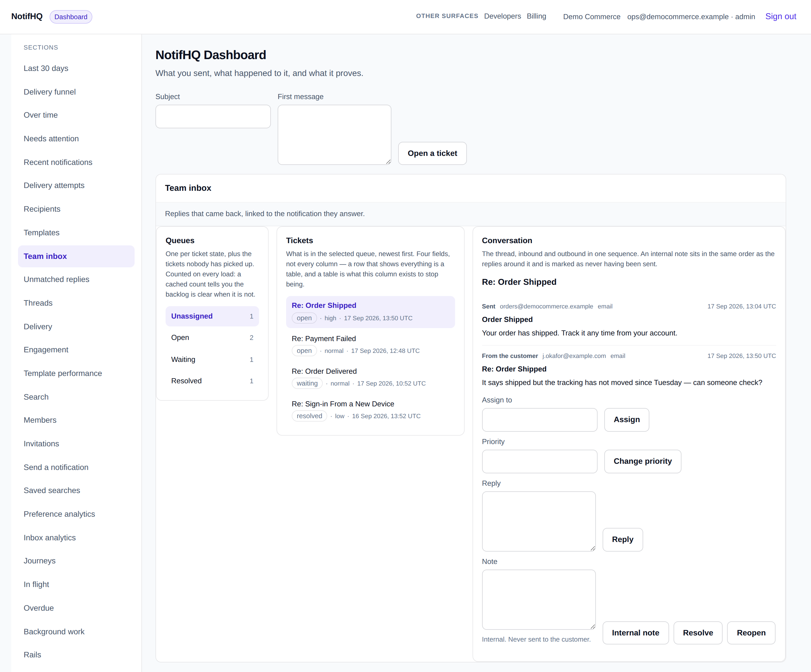
Task: Select the Waiting queue
Action: [x=212, y=359]
